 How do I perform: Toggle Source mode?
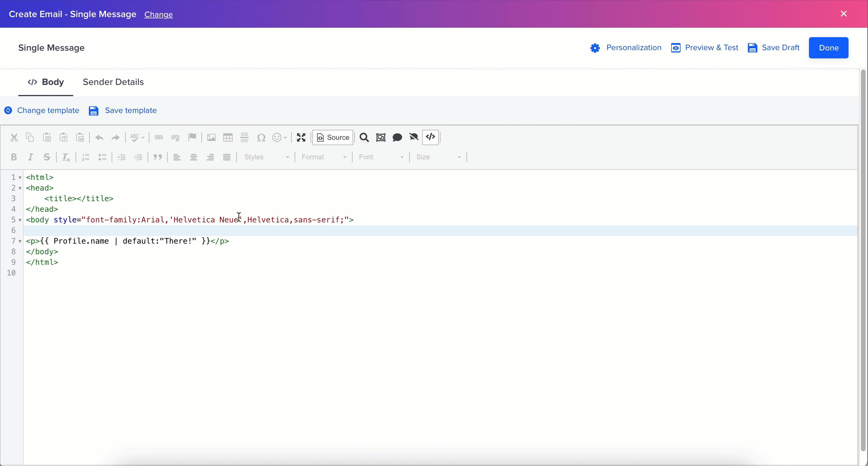pyautogui.click(x=333, y=137)
